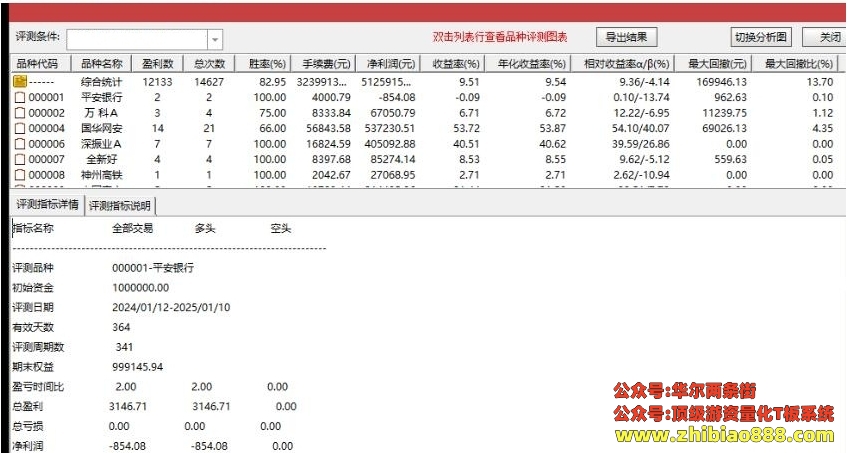
Task: Select the 全新好 row
Action: [x=428, y=159]
